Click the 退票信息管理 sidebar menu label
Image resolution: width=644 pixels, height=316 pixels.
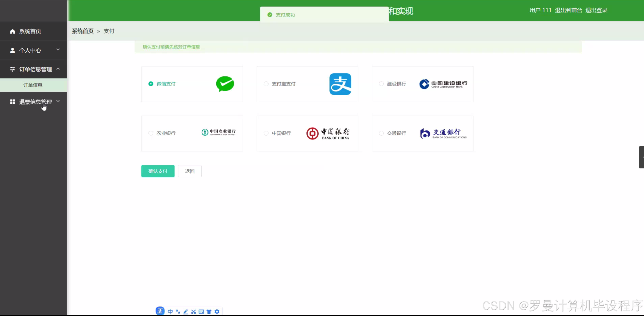[36, 102]
